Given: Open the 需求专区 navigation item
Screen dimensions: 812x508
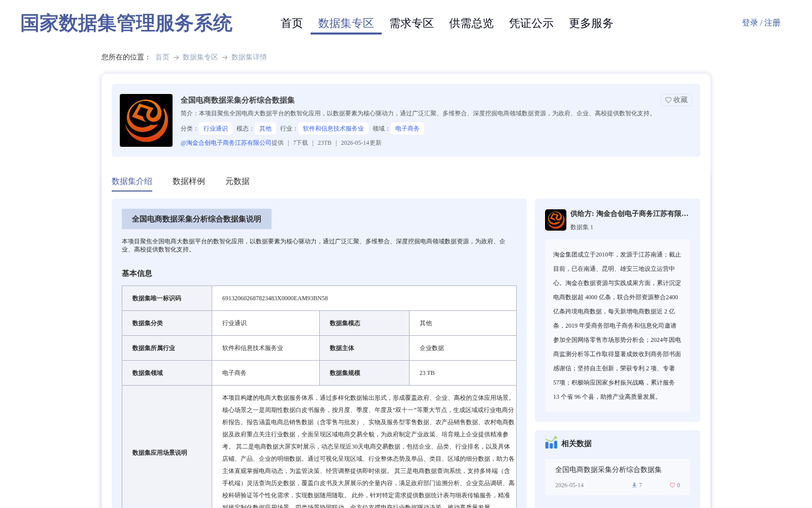Looking at the screenshot, I should [x=412, y=23].
